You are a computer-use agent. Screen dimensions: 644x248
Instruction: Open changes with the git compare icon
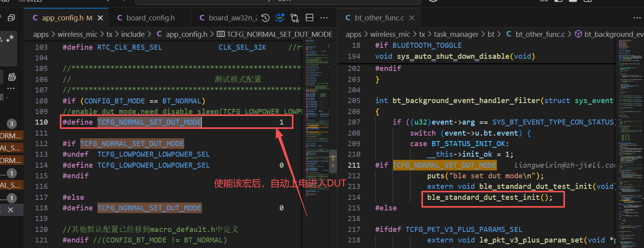295,18
